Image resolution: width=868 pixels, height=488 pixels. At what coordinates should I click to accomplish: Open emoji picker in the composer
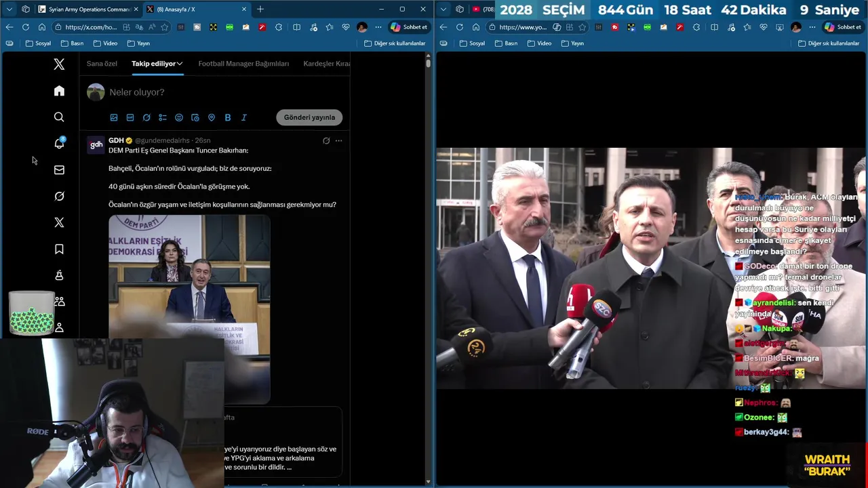pos(179,117)
